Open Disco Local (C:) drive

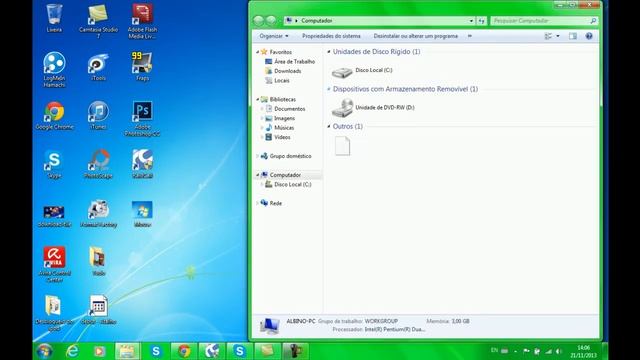pos(362,72)
